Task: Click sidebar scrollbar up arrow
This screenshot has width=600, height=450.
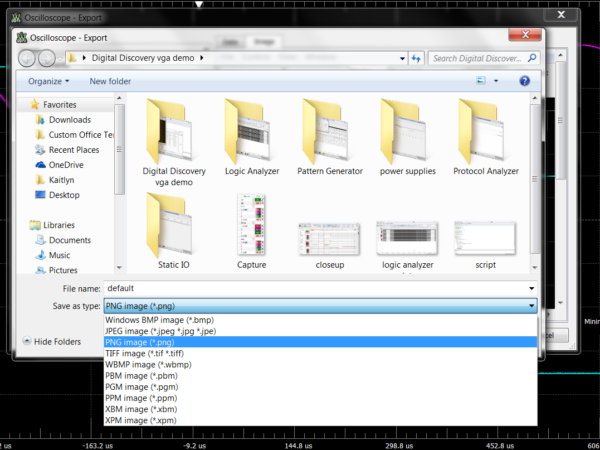Action: (x=119, y=98)
